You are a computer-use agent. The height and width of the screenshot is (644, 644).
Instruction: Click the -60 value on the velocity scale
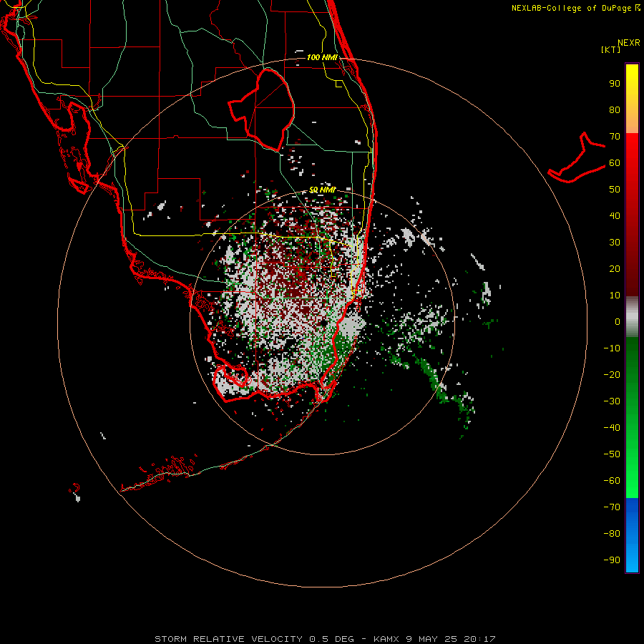coord(612,481)
